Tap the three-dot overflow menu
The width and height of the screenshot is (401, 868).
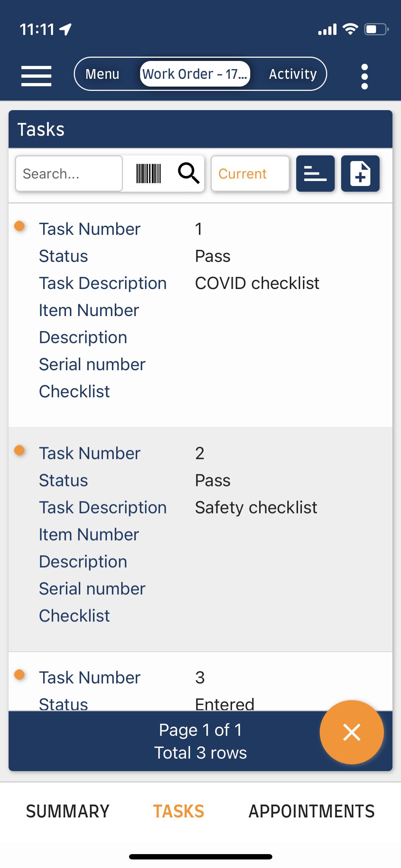[364, 76]
